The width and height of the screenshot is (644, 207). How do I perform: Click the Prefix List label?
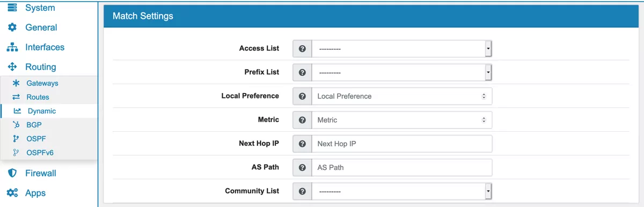pos(262,72)
